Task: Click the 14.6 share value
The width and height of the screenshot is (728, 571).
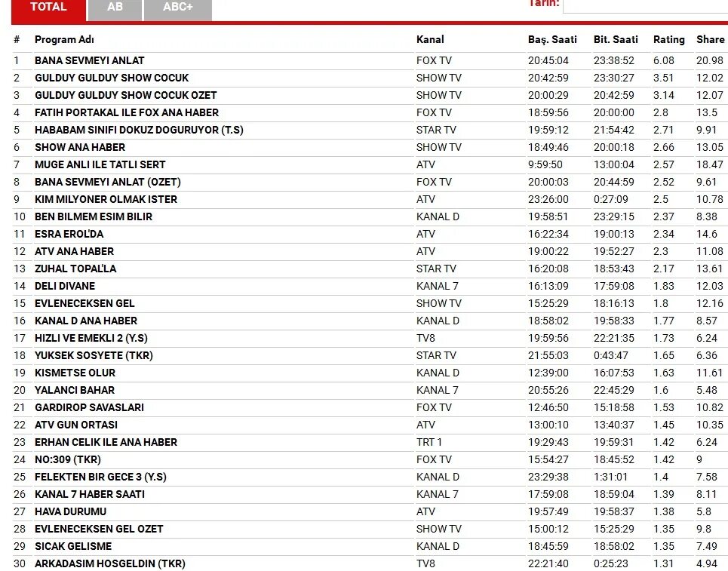Action: pyautogui.click(x=707, y=234)
